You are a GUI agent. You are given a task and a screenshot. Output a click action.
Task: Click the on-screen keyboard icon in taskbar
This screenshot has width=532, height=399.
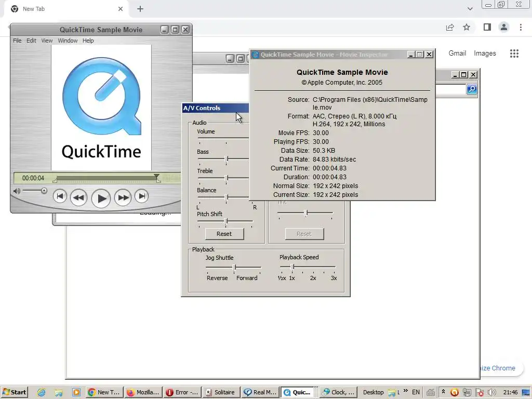431,393
